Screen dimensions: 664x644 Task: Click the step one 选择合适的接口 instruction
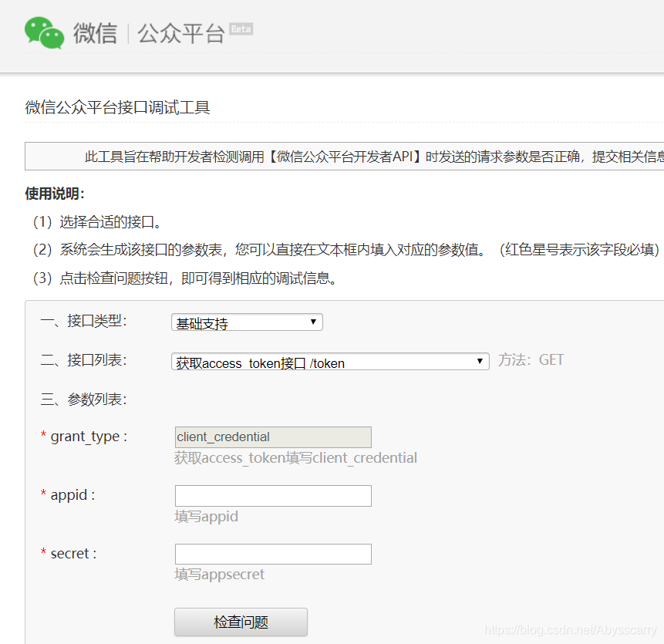click(x=97, y=223)
